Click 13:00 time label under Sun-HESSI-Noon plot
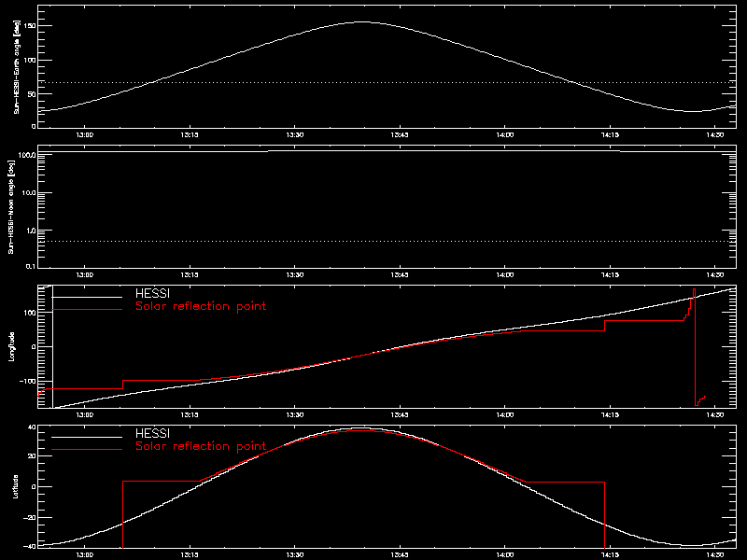The image size is (747, 560). tap(85, 274)
